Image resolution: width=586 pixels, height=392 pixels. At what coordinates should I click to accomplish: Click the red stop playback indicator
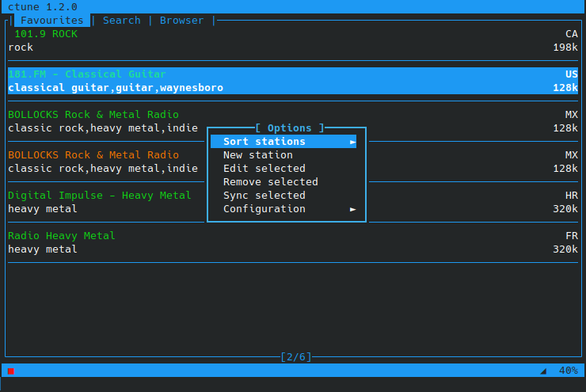pyautogui.click(x=11, y=371)
